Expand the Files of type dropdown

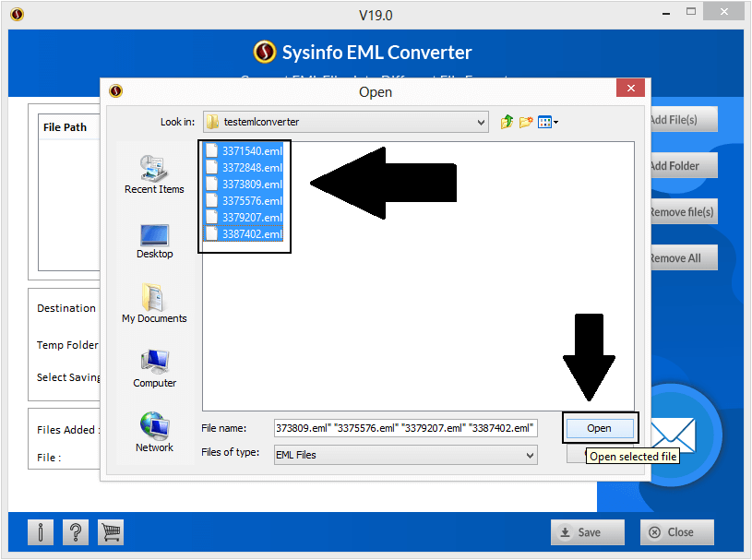pos(530,455)
